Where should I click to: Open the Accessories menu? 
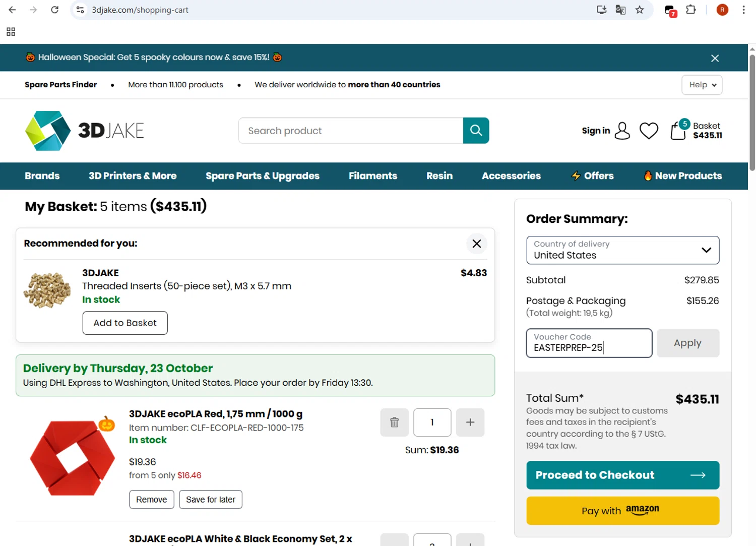coord(511,176)
